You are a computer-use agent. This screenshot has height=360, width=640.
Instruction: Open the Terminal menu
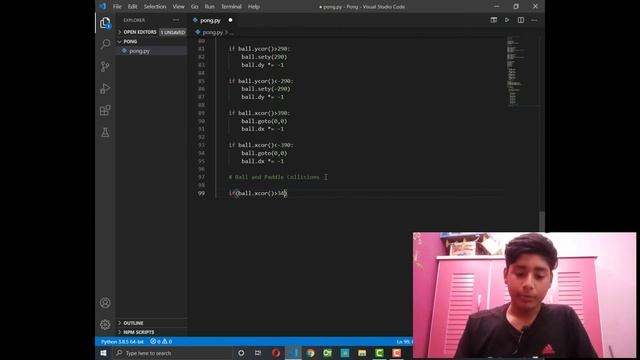(x=231, y=7)
